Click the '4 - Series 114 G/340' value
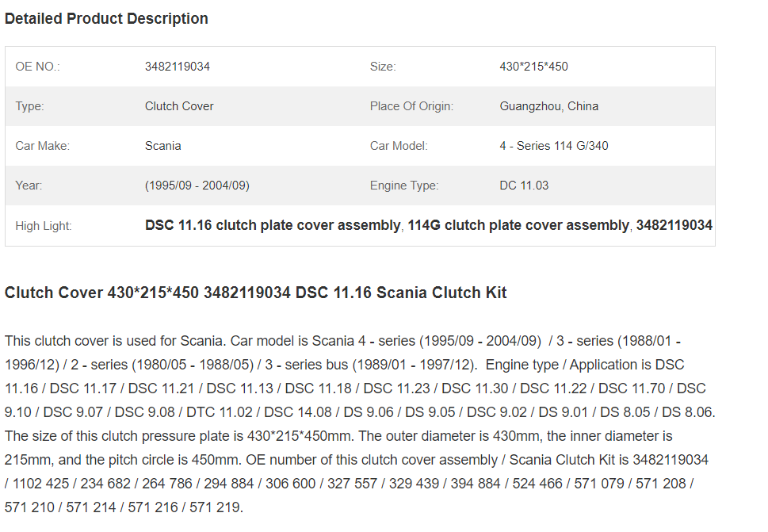The image size is (768, 532). [x=554, y=146]
